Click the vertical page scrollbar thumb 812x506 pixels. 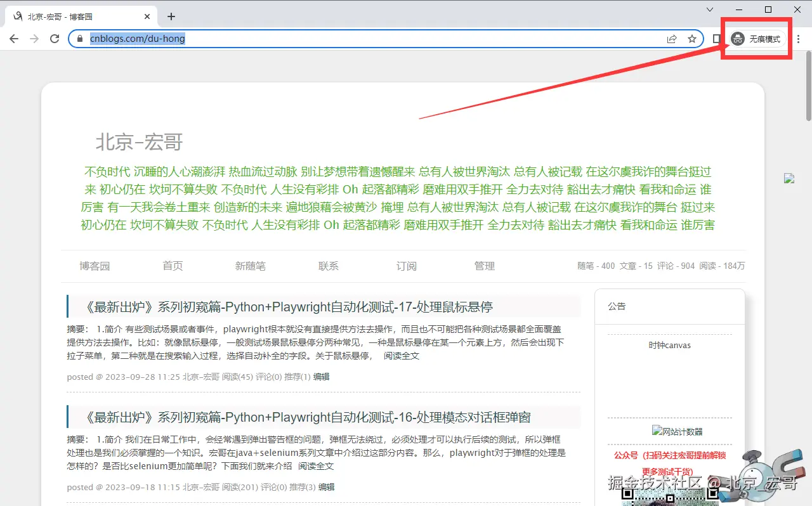tap(808, 88)
